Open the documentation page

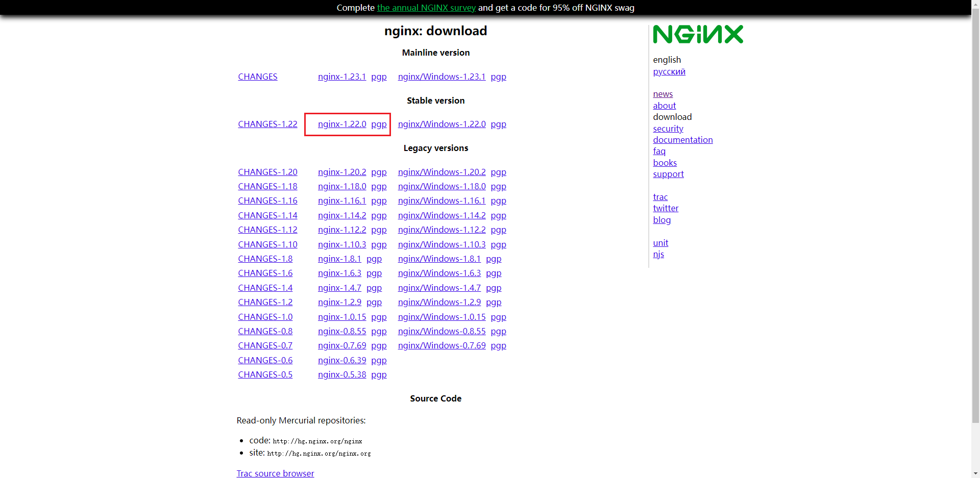point(682,140)
